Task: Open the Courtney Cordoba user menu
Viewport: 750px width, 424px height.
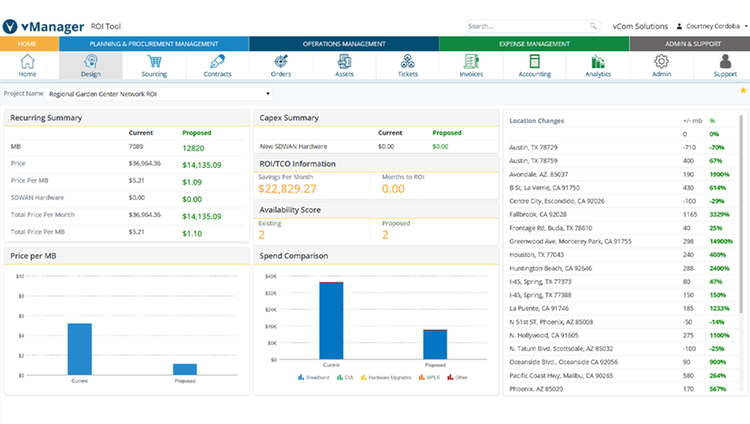Action: click(712, 26)
